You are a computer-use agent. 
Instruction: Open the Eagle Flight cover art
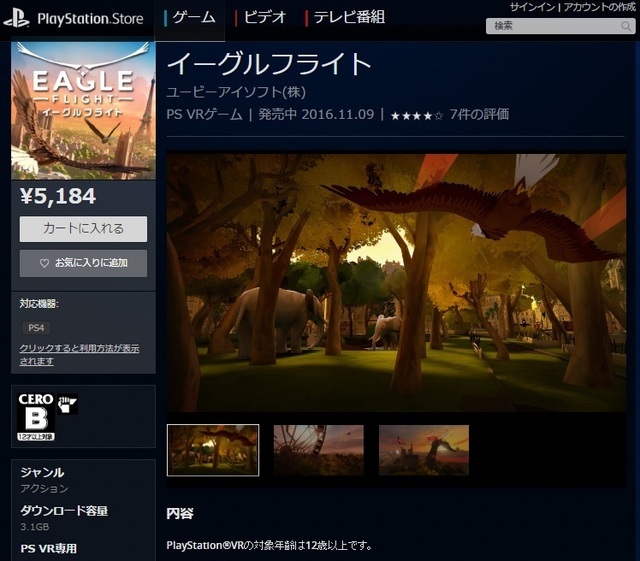83,111
